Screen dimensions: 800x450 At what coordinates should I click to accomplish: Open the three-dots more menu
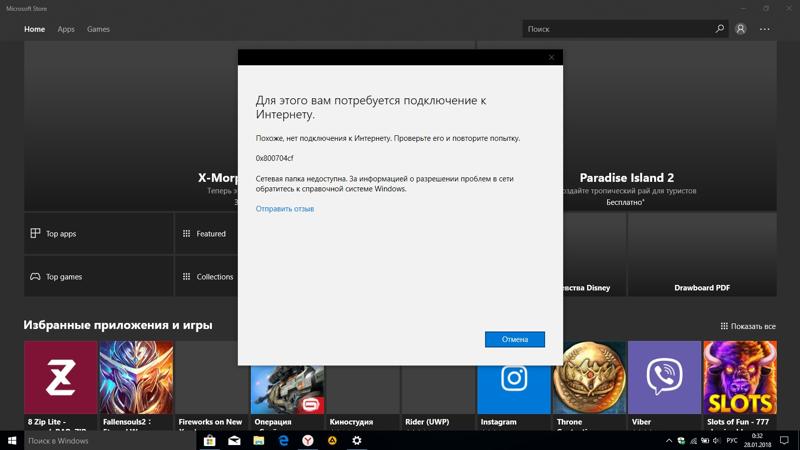[x=764, y=29]
